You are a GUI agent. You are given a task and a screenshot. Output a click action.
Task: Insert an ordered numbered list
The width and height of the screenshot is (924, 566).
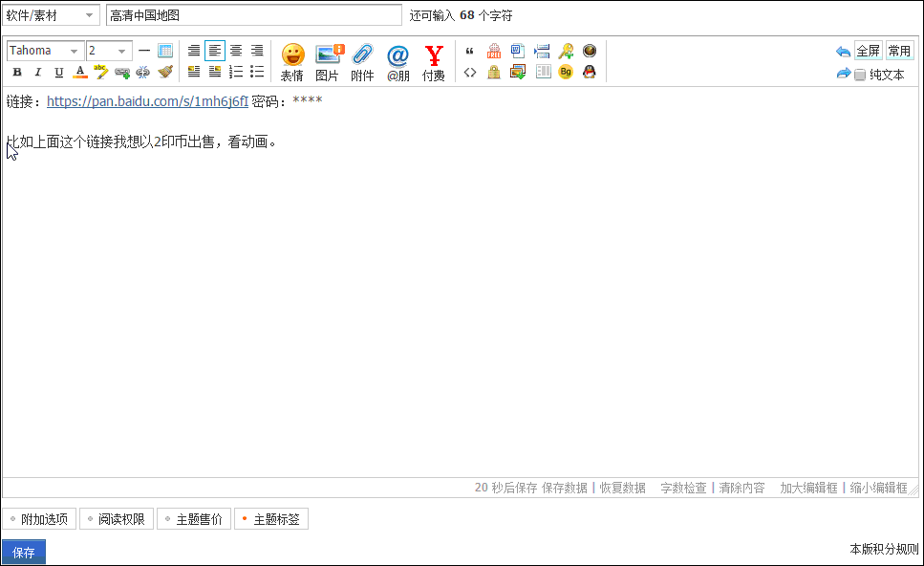236,72
